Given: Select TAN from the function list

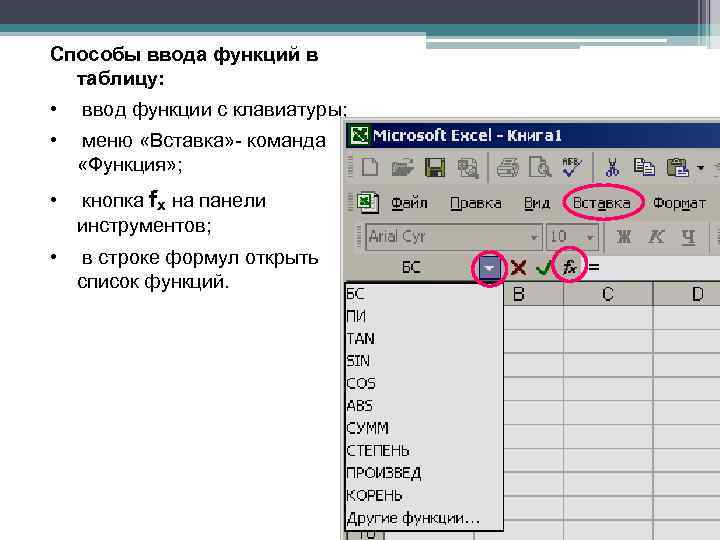Looking at the screenshot, I should pyautogui.click(x=424, y=339).
